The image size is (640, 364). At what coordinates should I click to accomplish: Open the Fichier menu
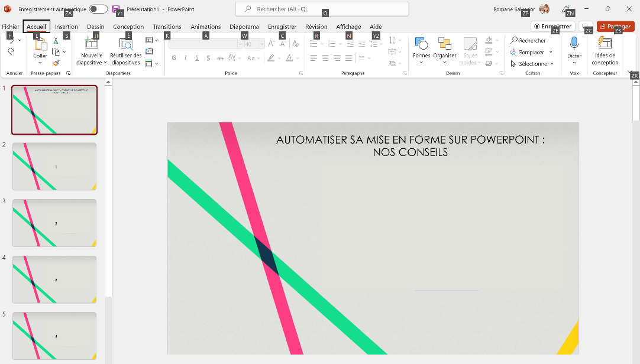click(x=11, y=27)
